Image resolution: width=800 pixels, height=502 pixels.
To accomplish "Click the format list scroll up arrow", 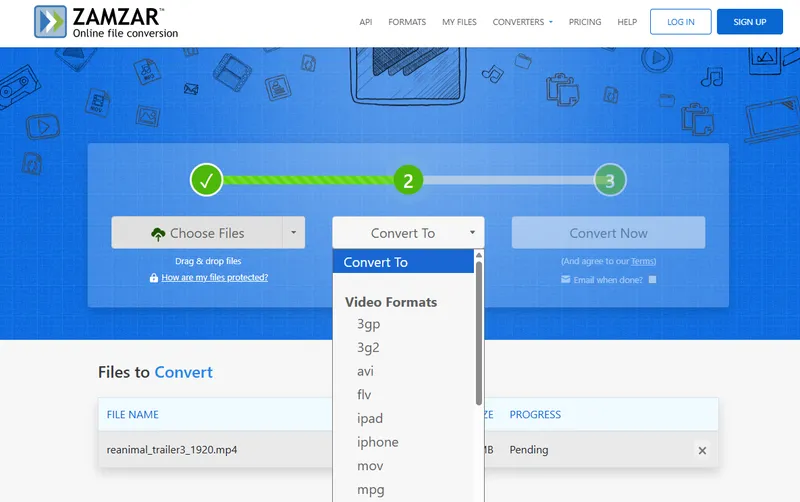I will pyautogui.click(x=479, y=255).
